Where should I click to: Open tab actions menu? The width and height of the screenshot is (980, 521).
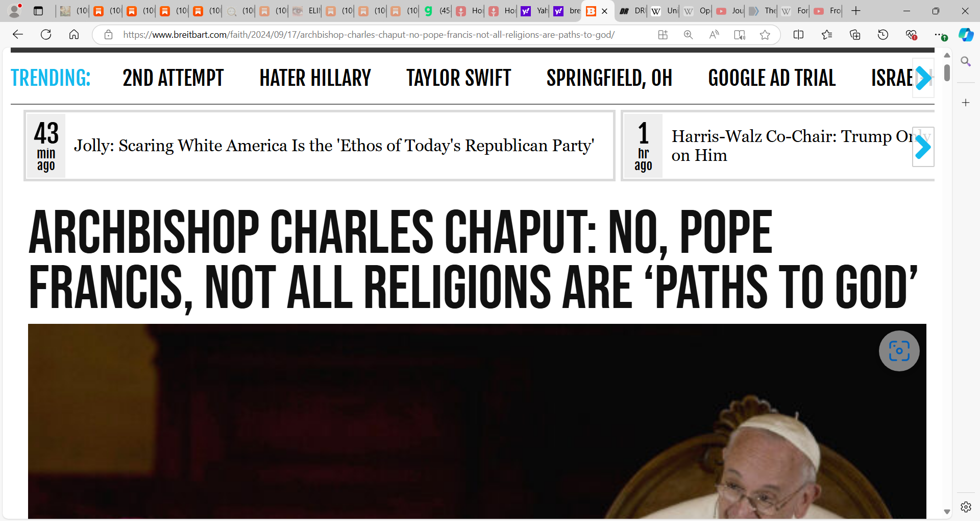38,11
